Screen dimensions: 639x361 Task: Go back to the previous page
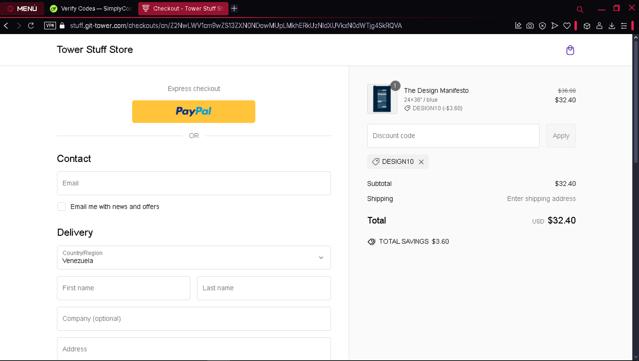tap(6, 26)
